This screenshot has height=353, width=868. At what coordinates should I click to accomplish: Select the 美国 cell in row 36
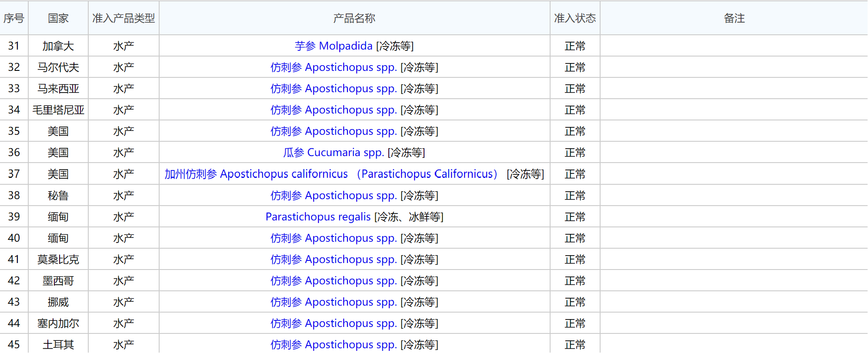click(x=58, y=152)
